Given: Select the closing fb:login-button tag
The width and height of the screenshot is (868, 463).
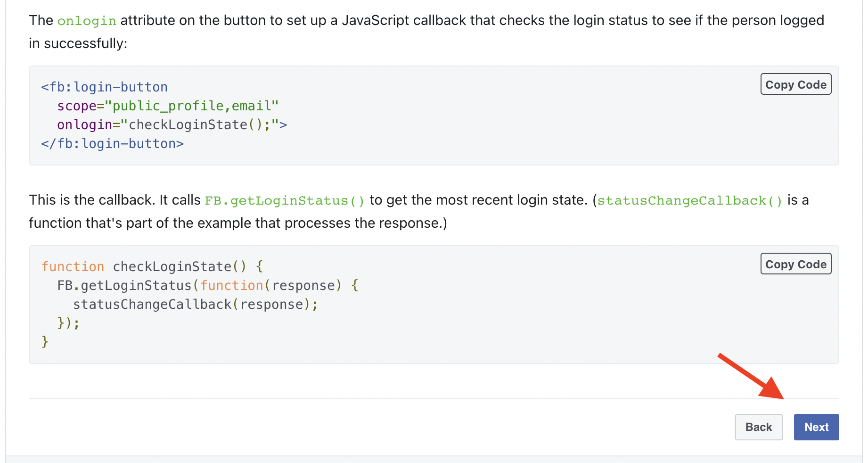Looking at the screenshot, I should pyautogui.click(x=112, y=143).
